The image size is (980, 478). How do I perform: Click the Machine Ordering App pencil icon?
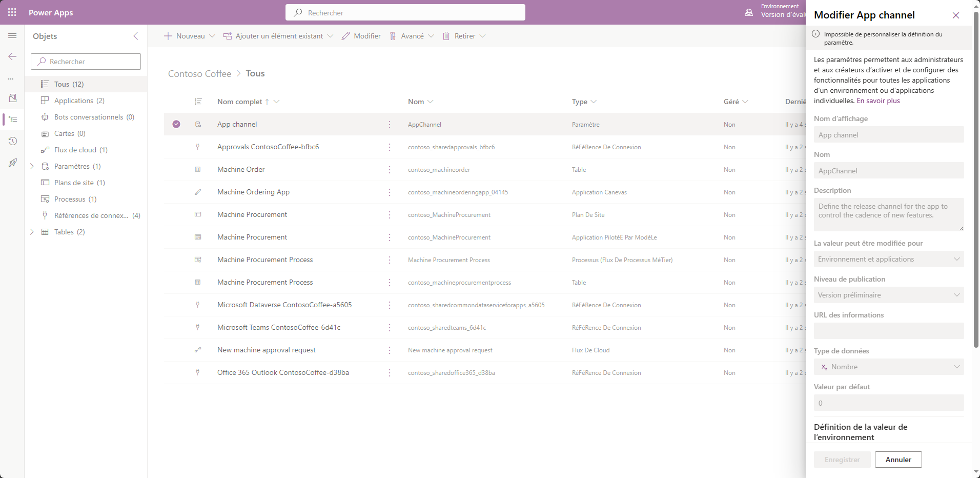pos(198,192)
